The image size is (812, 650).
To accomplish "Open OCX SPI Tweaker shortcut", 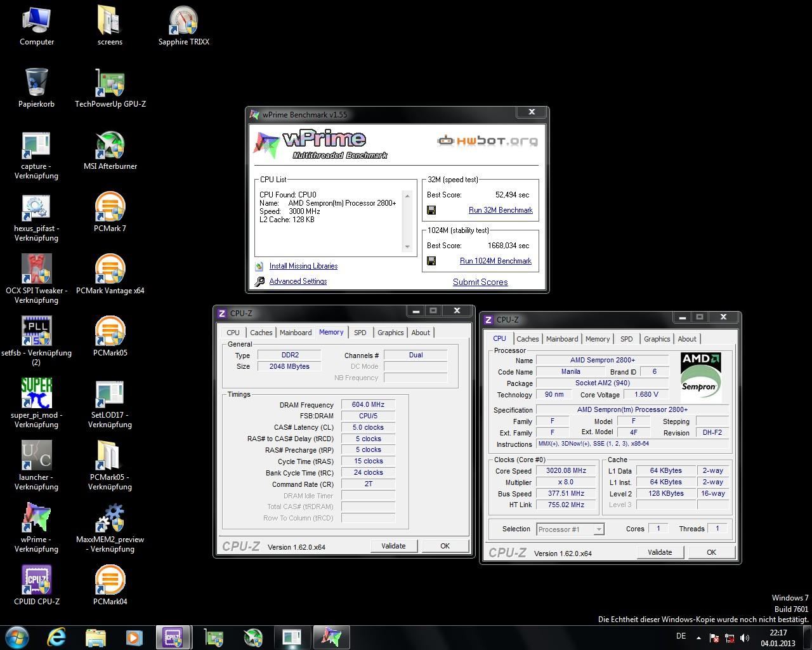I will click(x=37, y=279).
